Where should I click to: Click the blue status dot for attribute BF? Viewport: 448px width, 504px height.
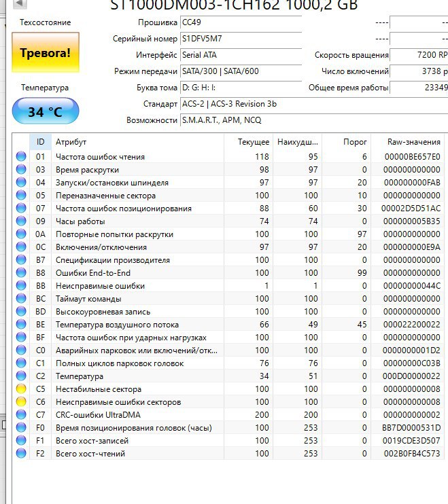[x=21, y=337]
